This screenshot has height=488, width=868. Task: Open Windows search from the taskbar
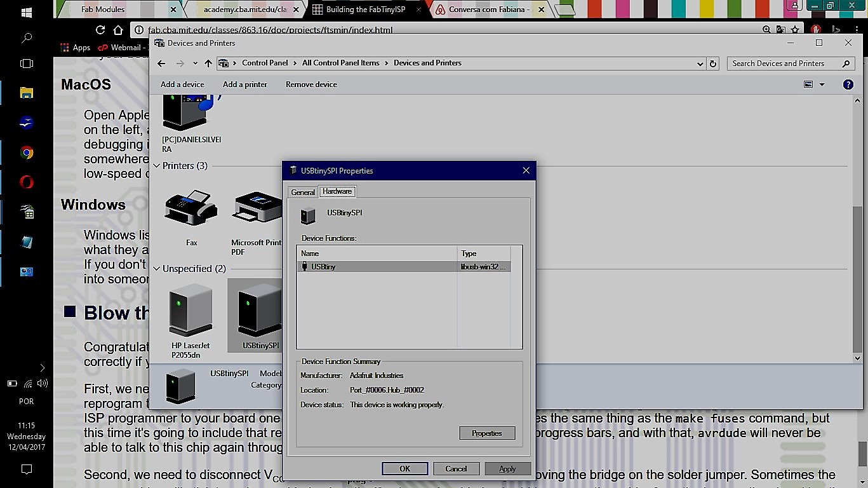pyautogui.click(x=27, y=38)
